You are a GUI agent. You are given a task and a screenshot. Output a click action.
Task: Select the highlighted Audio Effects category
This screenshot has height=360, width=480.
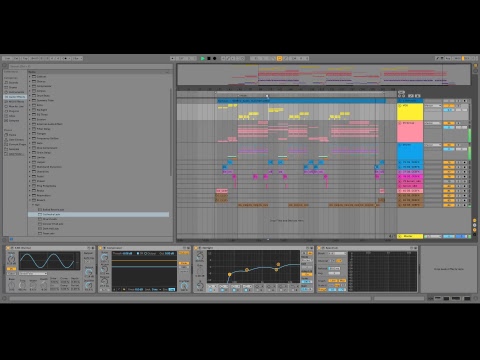(15, 97)
